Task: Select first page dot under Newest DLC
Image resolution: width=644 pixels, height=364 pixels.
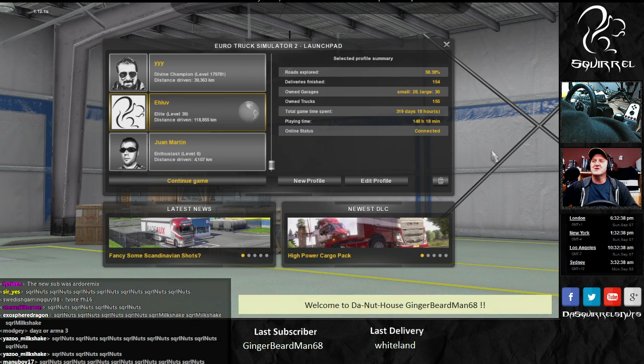Action: 422,255
